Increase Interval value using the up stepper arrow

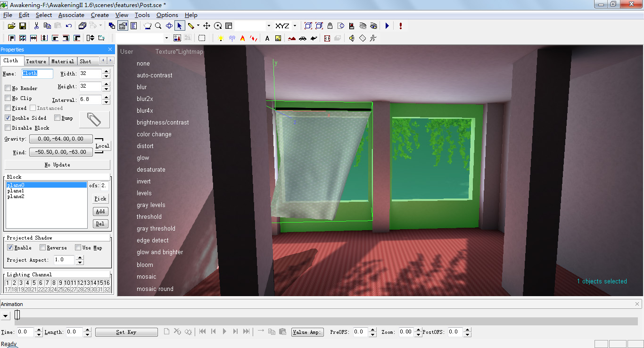(107, 97)
